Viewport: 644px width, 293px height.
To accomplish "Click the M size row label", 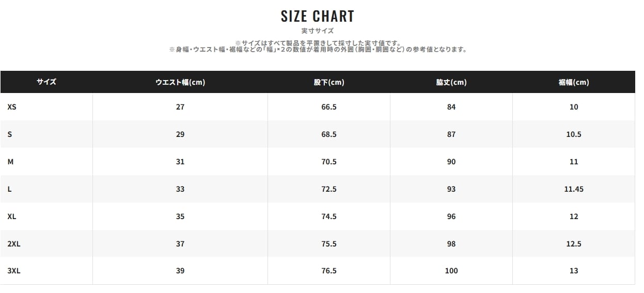I will click(x=10, y=162).
